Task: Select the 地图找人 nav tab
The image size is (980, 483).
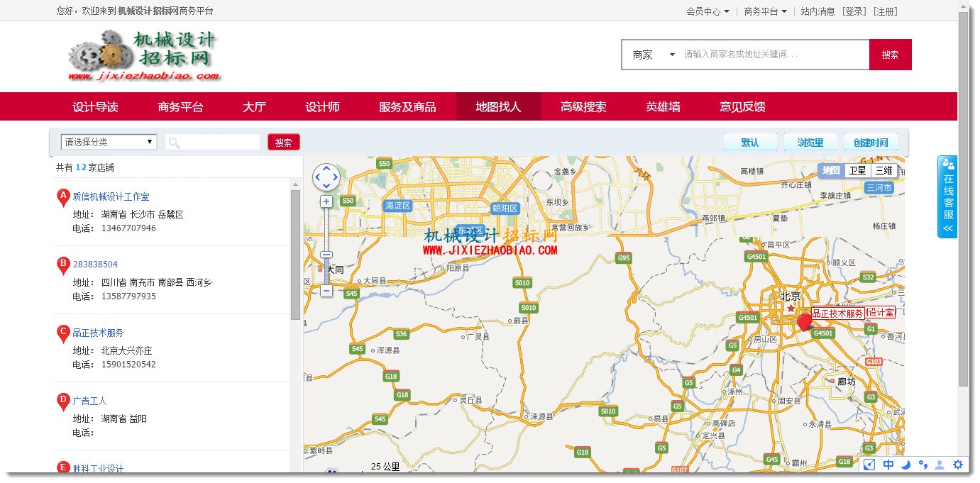Action: [x=498, y=107]
